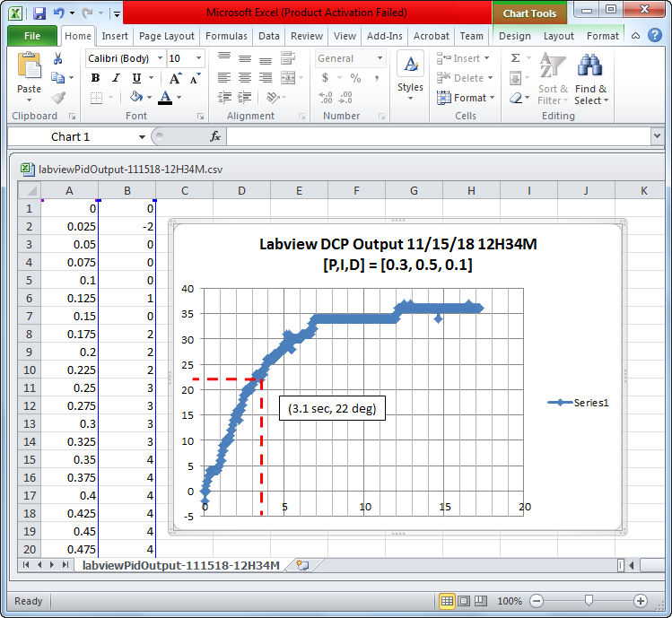This screenshot has height=618, width=672.
Task: Switch to the Data tab
Action: click(269, 36)
